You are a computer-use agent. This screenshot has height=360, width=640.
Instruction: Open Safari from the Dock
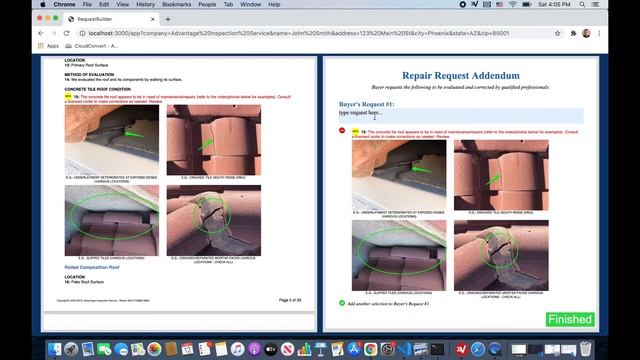[x=478, y=349]
